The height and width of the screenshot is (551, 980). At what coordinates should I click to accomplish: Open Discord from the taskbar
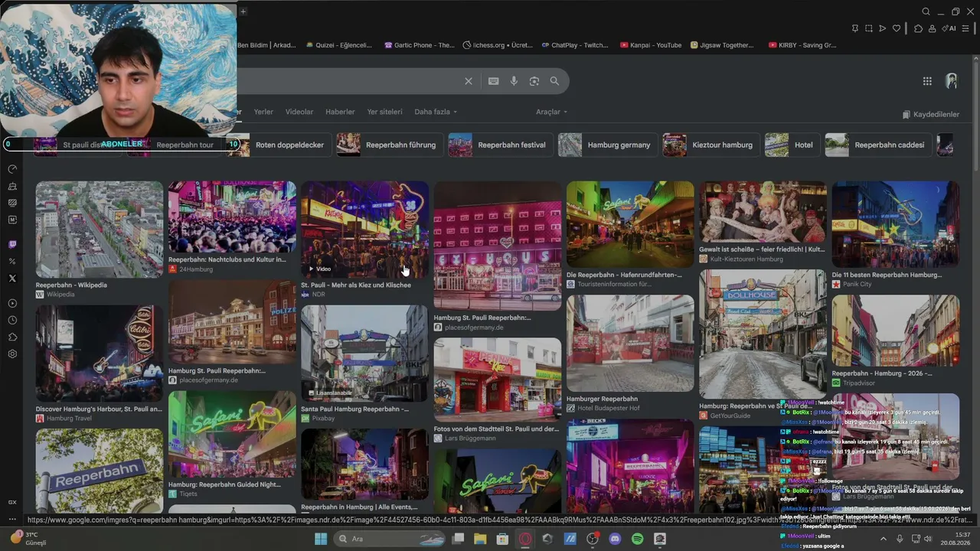tap(615, 539)
